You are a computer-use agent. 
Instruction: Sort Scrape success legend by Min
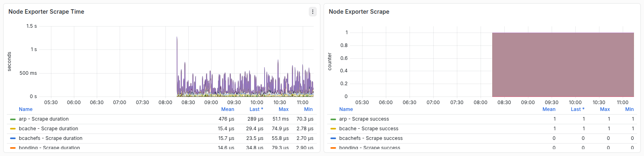tap(630, 109)
